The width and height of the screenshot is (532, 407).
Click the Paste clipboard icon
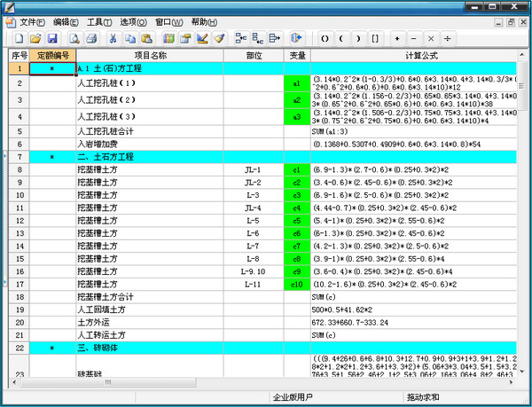click(146, 39)
